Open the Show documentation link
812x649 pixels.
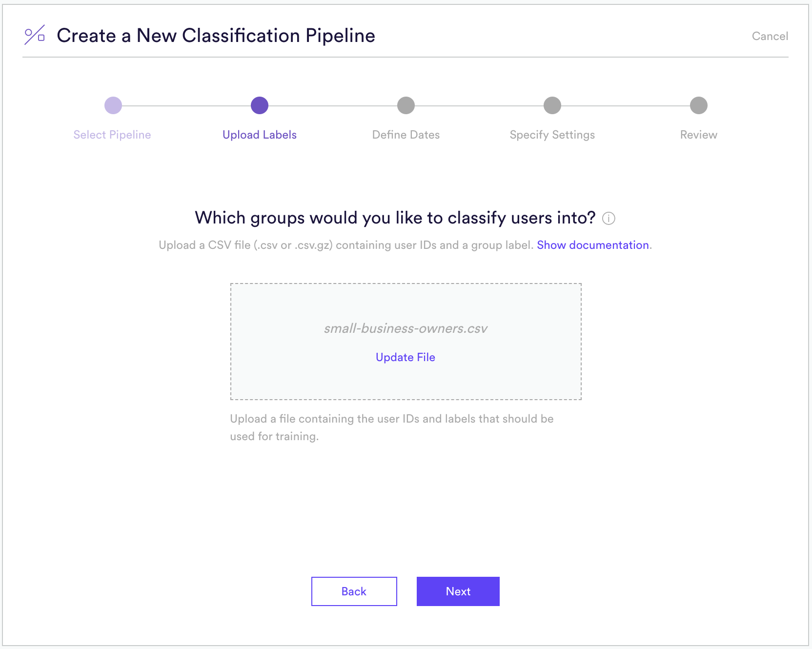click(593, 245)
